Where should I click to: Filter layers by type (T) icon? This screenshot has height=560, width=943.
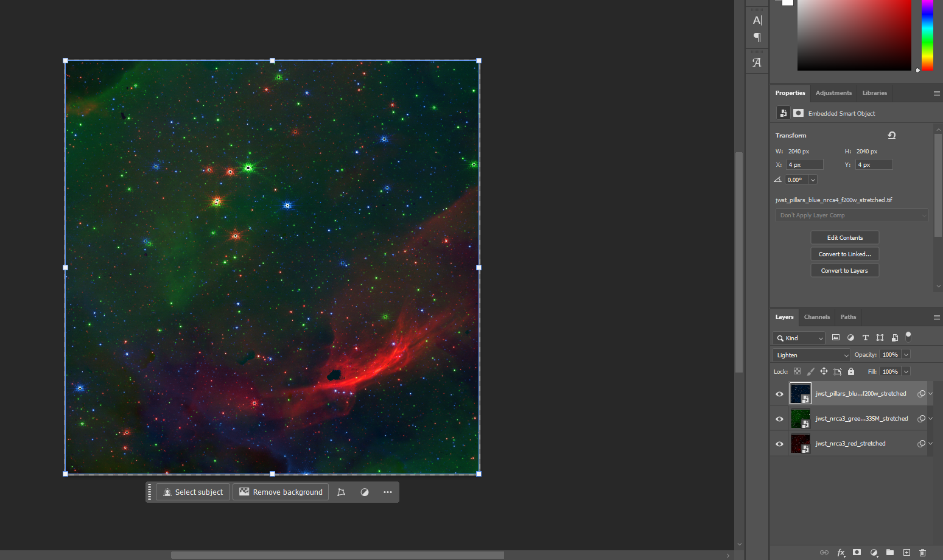pyautogui.click(x=865, y=338)
